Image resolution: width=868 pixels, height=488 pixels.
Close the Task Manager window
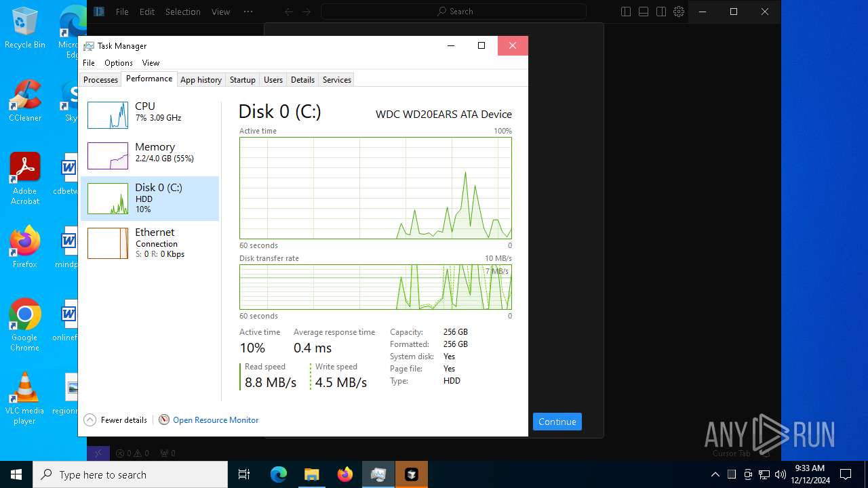(513, 45)
